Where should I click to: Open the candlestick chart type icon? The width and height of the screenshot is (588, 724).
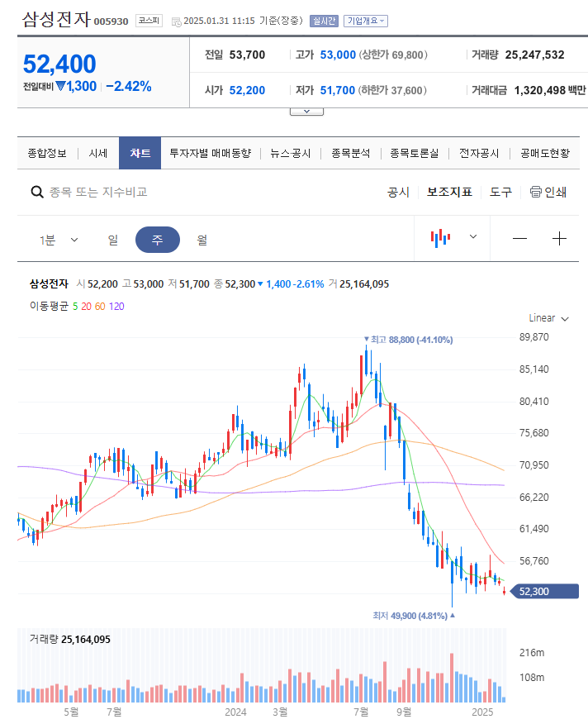pyautogui.click(x=440, y=238)
